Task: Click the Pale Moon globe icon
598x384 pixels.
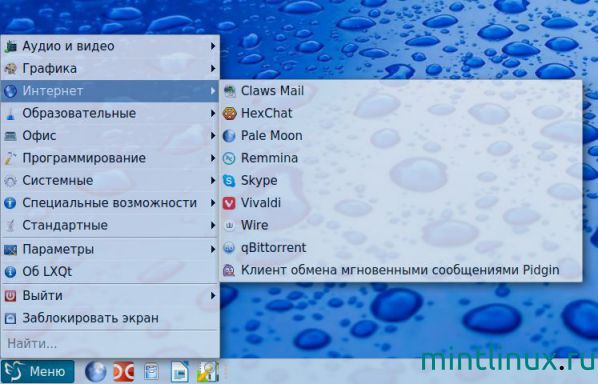Action: pos(229,136)
